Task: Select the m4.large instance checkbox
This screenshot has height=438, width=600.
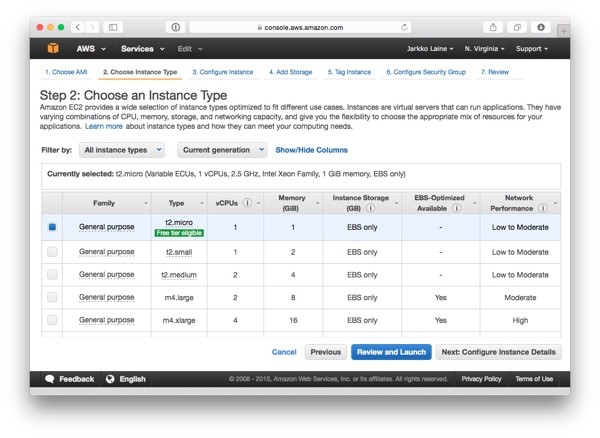Action: pos(52,297)
